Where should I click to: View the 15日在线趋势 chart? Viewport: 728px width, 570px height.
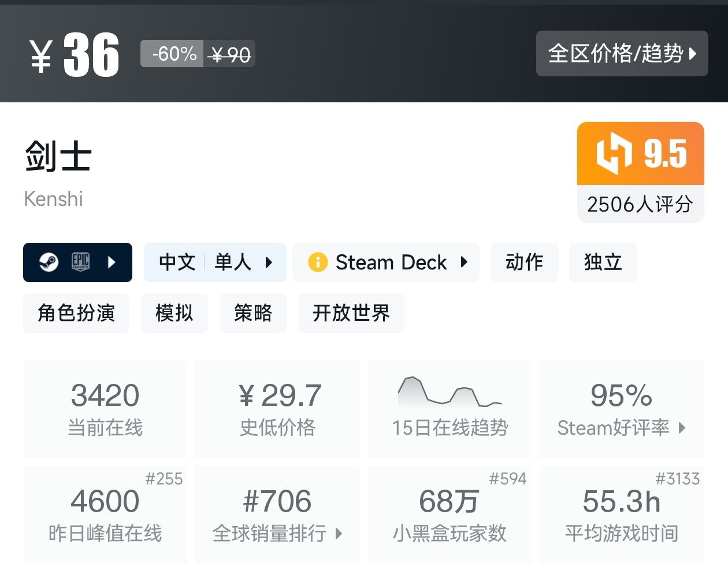tap(450, 409)
